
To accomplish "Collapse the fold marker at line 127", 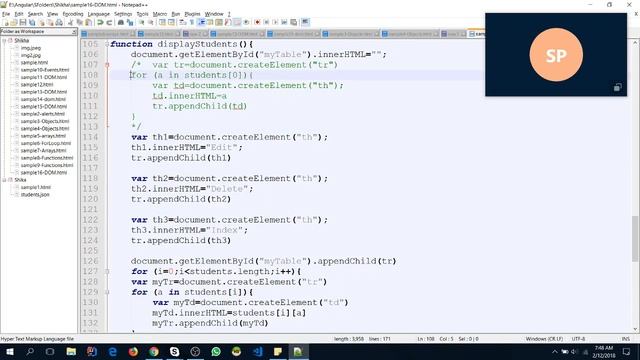I will pos(107,271).
